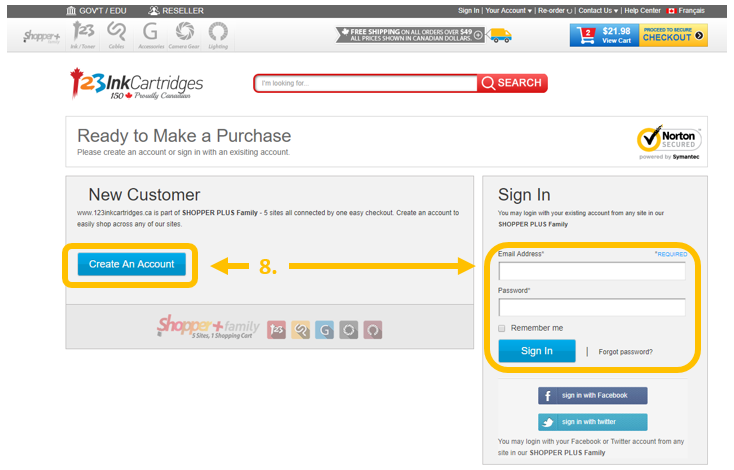
Task: Click the shopping cart icon with badge 2
Action: (585, 36)
